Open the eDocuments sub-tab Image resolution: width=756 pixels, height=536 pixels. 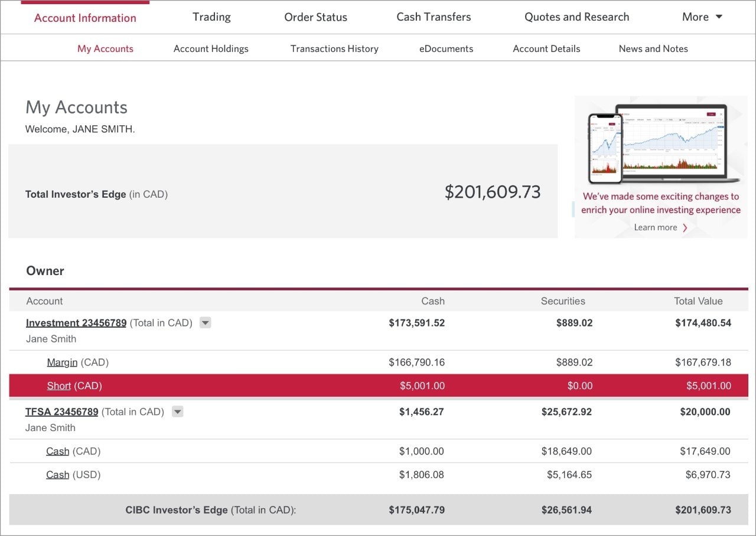pos(447,49)
